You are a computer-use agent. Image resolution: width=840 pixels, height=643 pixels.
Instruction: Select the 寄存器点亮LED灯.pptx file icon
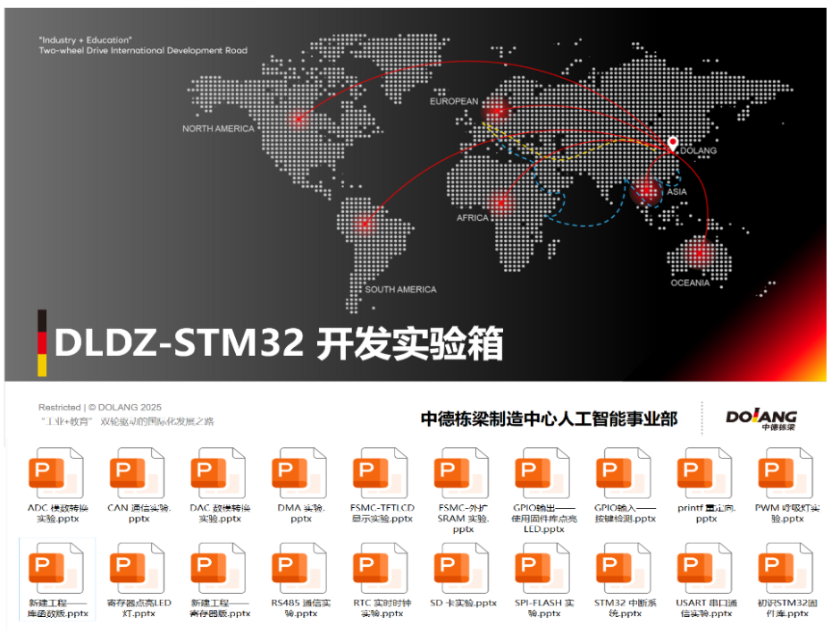[137, 569]
